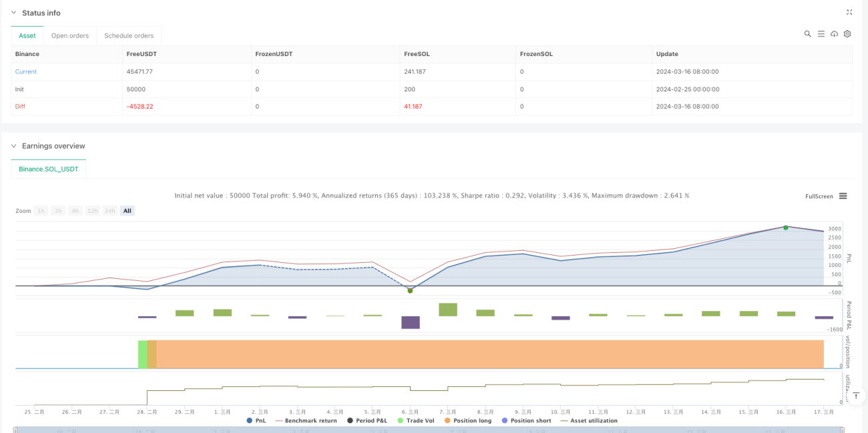Open the gear settings icon

pyautogui.click(x=847, y=34)
